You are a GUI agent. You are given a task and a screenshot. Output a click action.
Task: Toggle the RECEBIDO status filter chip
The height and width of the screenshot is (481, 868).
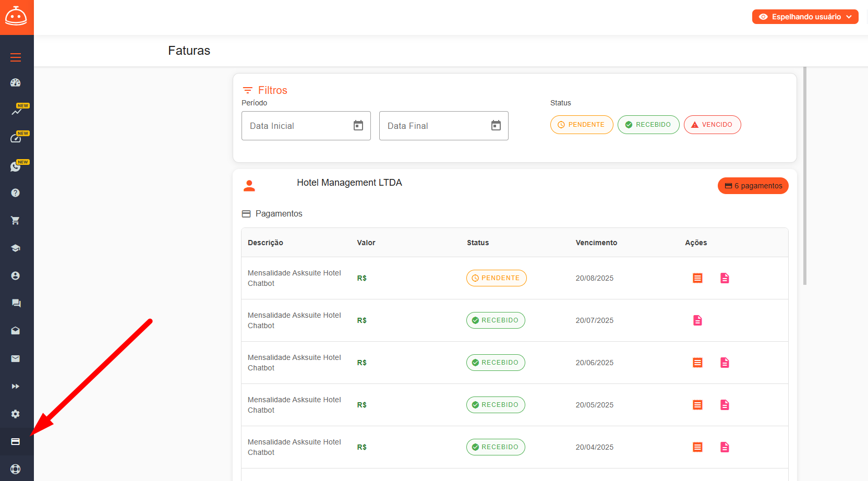[648, 125]
